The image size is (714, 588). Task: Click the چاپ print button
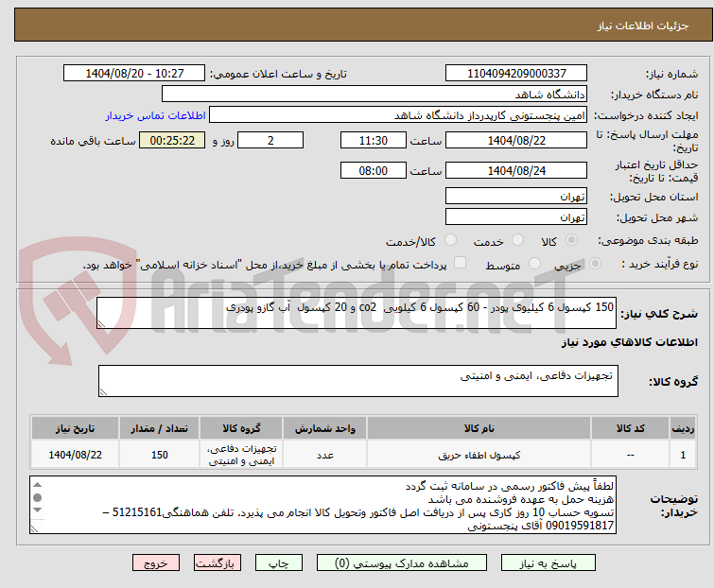[x=279, y=563]
